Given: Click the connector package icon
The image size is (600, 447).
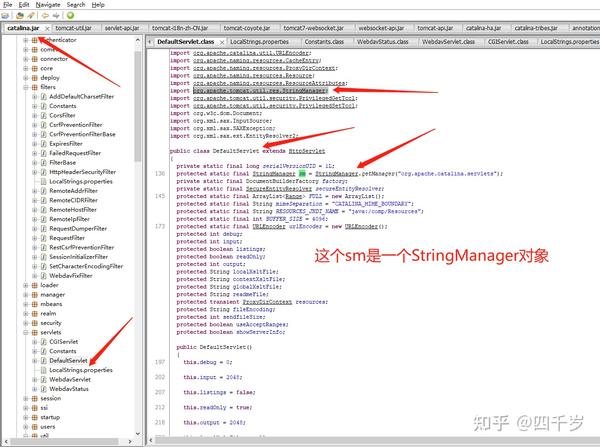Looking at the screenshot, I should point(34,59).
